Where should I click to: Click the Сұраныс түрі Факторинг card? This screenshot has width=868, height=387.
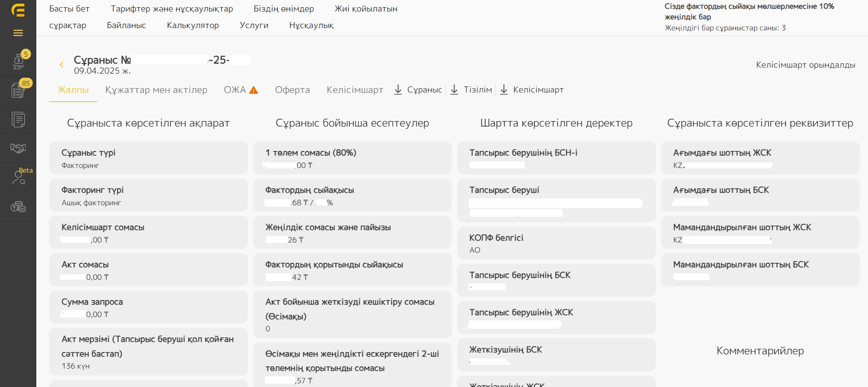tap(149, 158)
